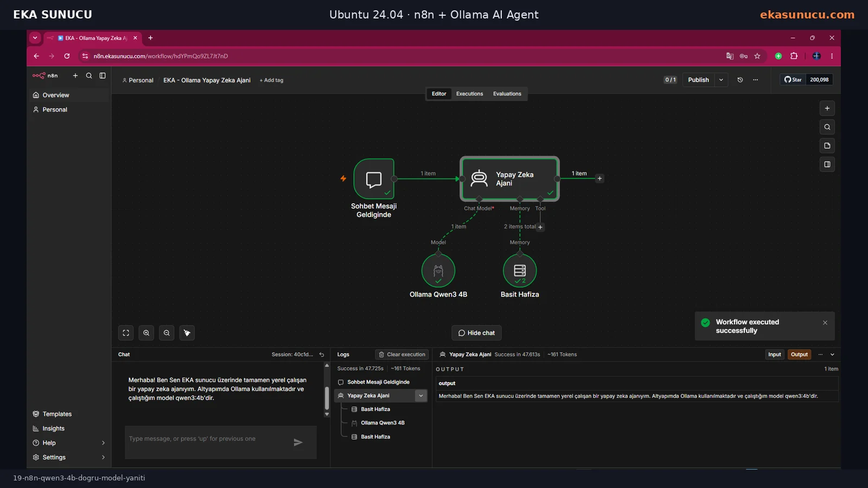This screenshot has height=488, width=868.
Task: Tidy up workflow nodes with the broom icon
Action: tap(187, 333)
